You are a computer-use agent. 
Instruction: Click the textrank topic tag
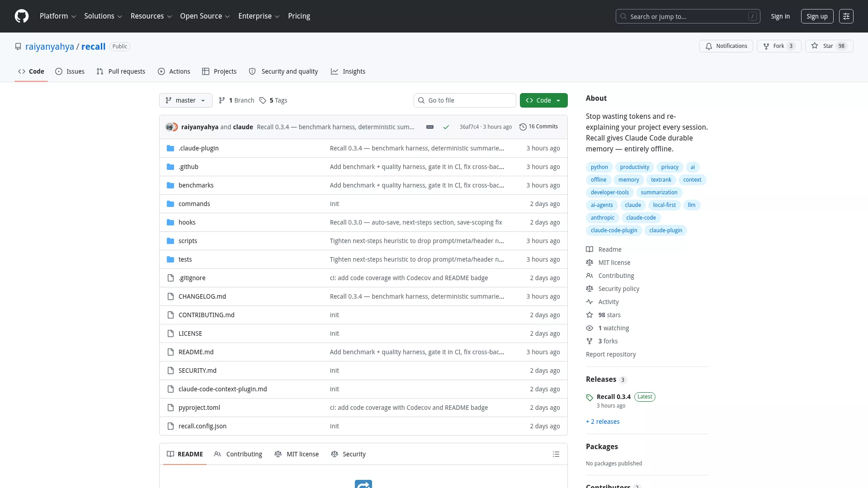point(661,180)
